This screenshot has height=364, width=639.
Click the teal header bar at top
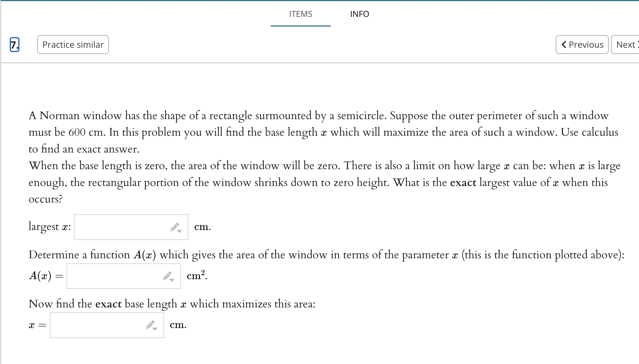click(x=319, y=1)
